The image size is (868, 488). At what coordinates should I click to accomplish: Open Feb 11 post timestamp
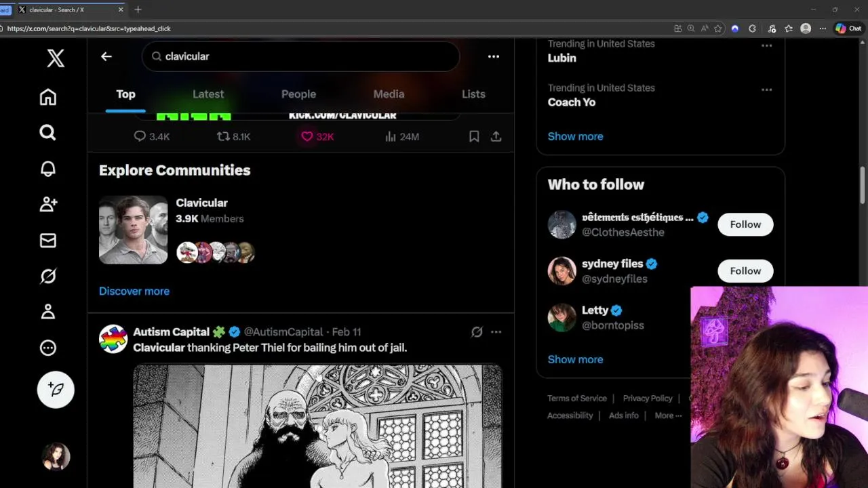(347, 331)
